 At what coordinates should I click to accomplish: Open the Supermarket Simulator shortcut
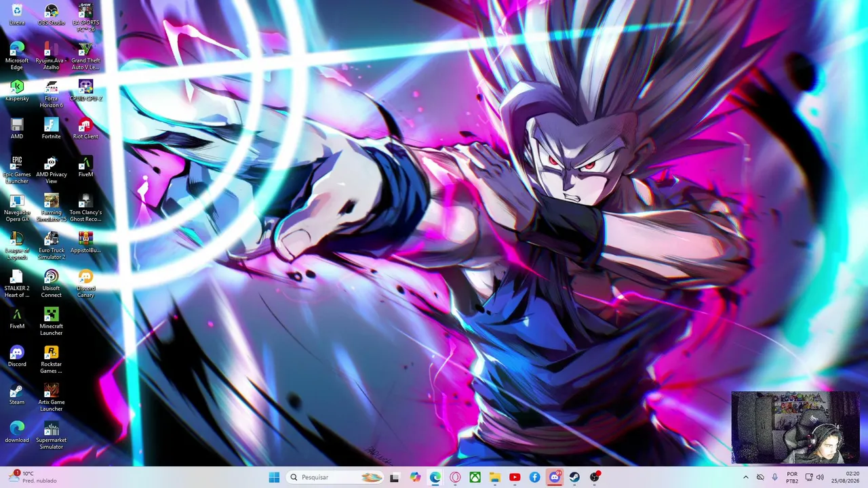click(x=51, y=436)
